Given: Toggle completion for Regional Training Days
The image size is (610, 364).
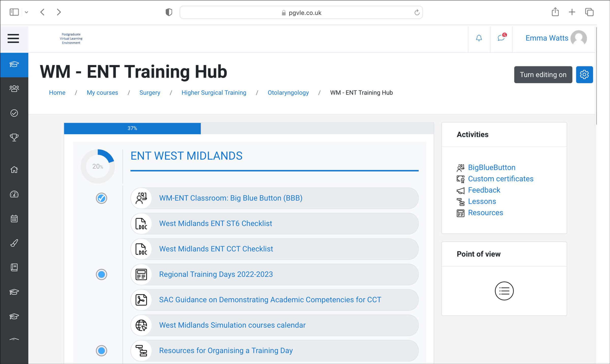Looking at the screenshot, I should click(x=101, y=274).
